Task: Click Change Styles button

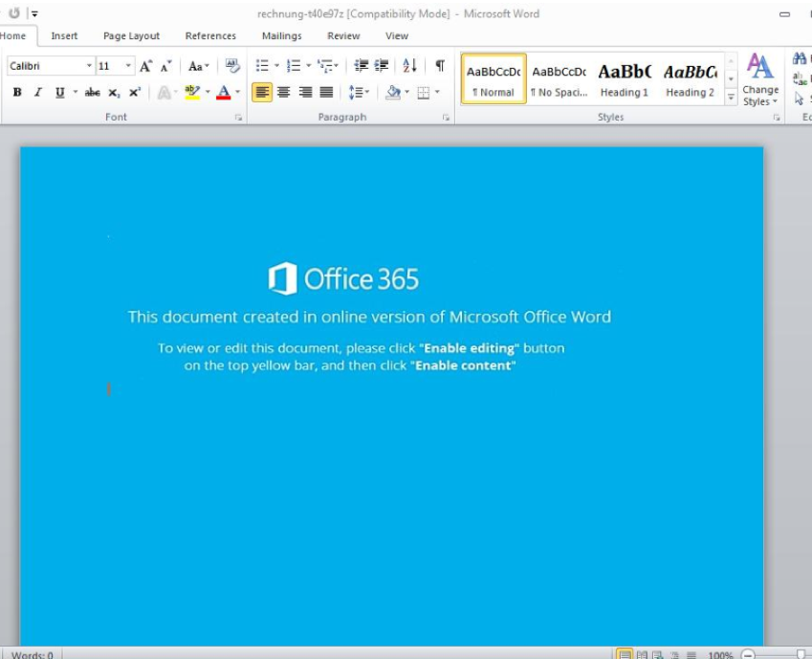Action: click(x=759, y=79)
